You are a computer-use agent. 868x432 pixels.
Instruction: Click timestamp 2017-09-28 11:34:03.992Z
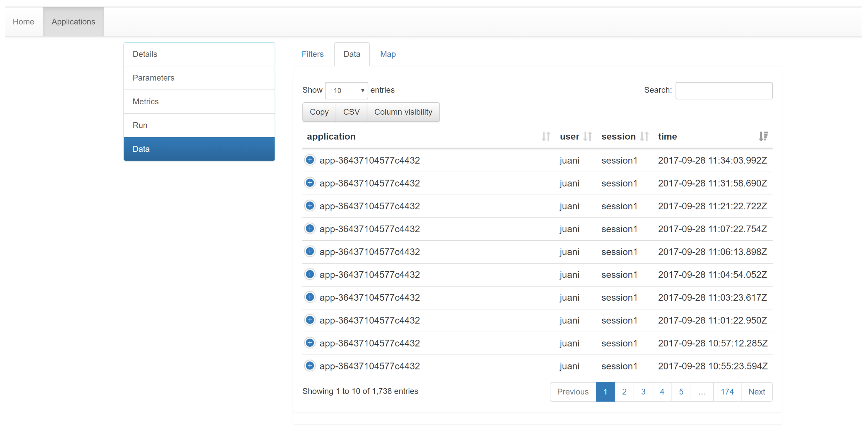(712, 160)
